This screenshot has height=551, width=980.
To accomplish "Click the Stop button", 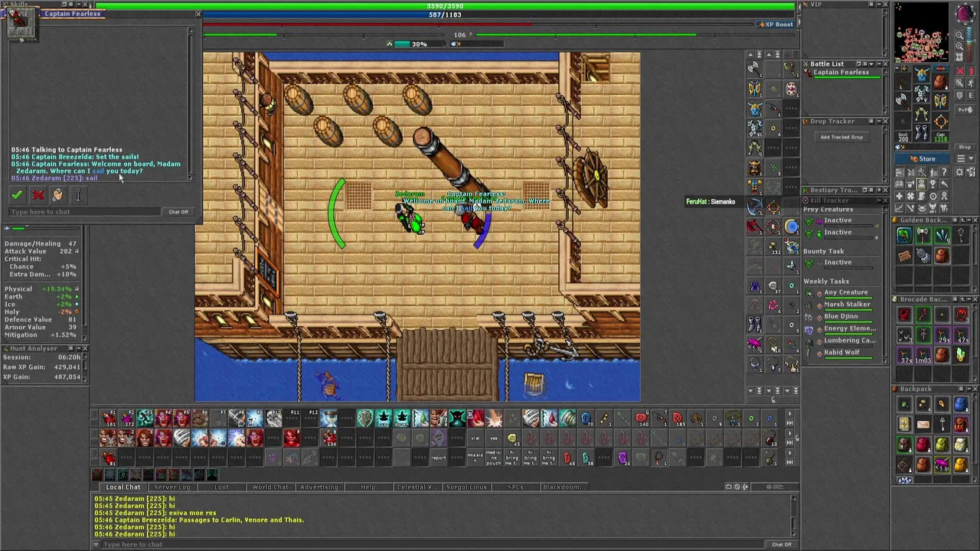I will click(965, 147).
